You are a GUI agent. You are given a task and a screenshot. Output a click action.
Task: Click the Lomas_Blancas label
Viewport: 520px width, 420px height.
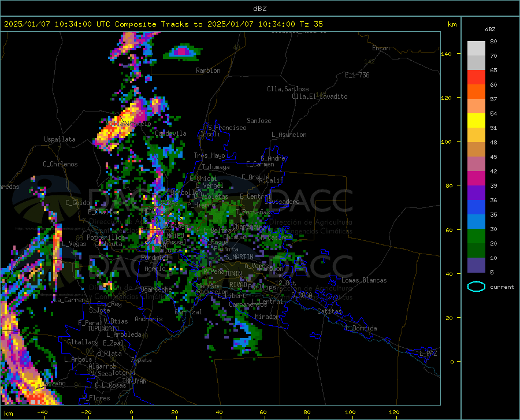click(x=364, y=280)
